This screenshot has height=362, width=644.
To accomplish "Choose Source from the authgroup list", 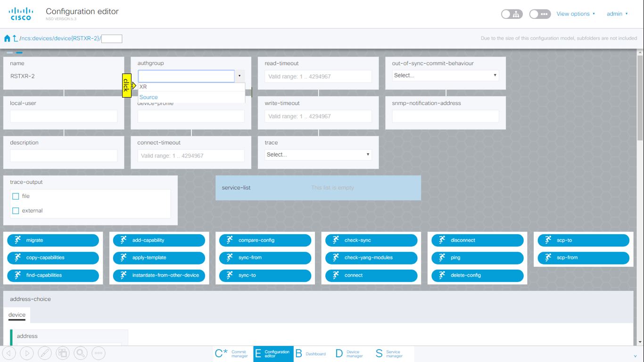I will (148, 97).
